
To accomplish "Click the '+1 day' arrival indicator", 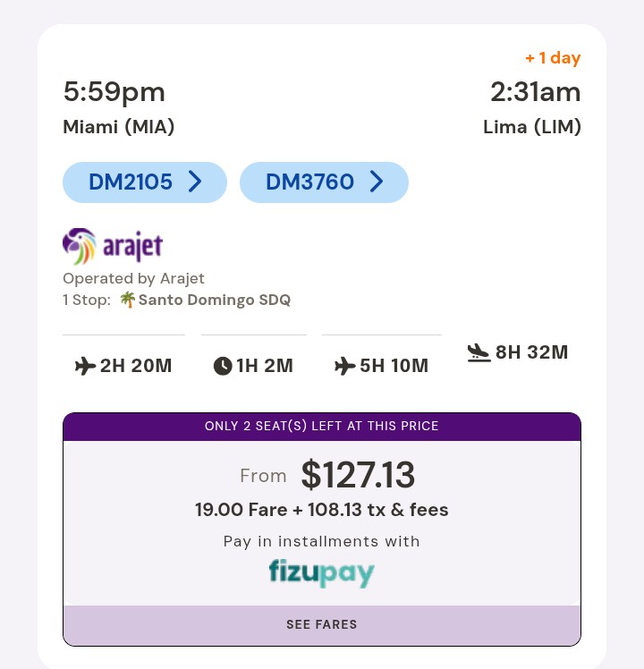I will (553, 57).
